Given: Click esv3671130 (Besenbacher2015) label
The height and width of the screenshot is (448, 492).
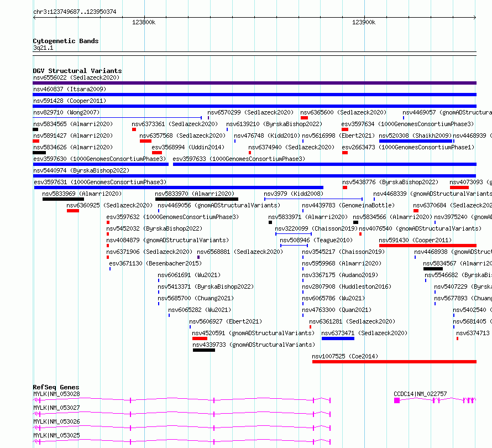Looking at the screenshot, I should [155, 263].
